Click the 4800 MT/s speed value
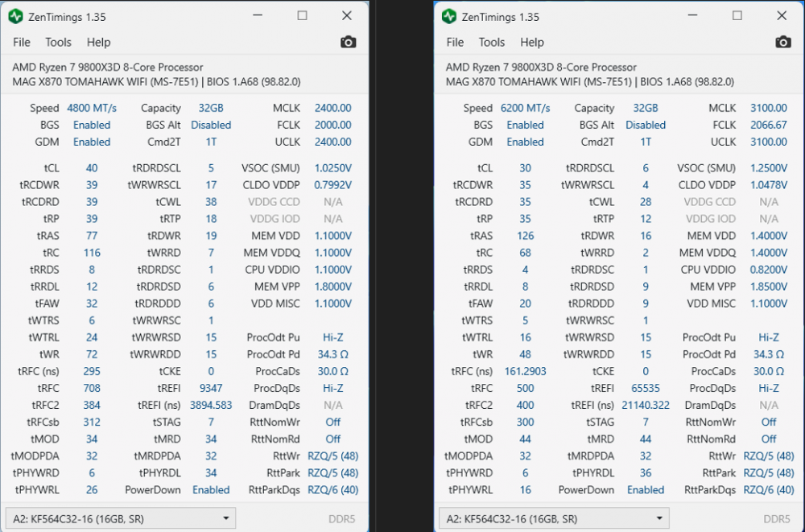Screen dimensions: 805x532 pyautogui.click(x=92, y=108)
